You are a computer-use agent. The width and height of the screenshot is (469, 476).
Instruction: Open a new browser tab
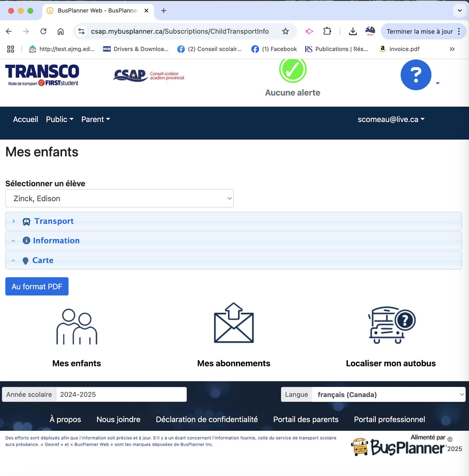click(x=164, y=11)
